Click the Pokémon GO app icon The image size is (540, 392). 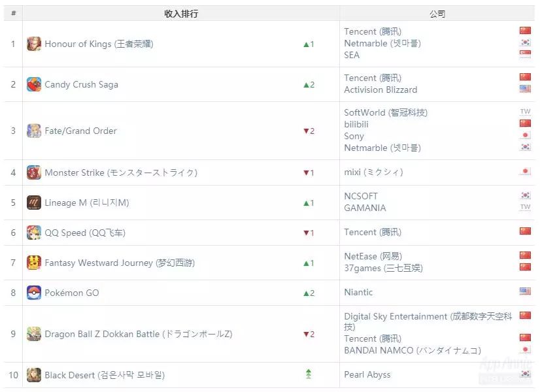pos(34,293)
